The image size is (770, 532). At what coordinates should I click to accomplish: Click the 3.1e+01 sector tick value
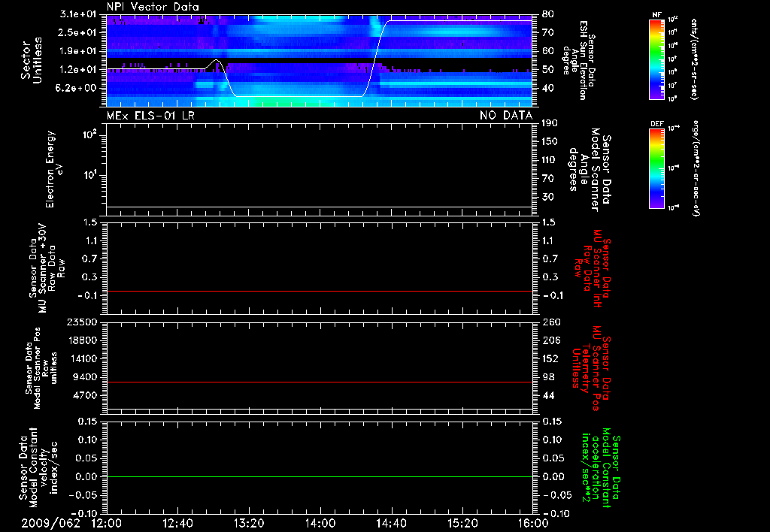tap(77, 14)
